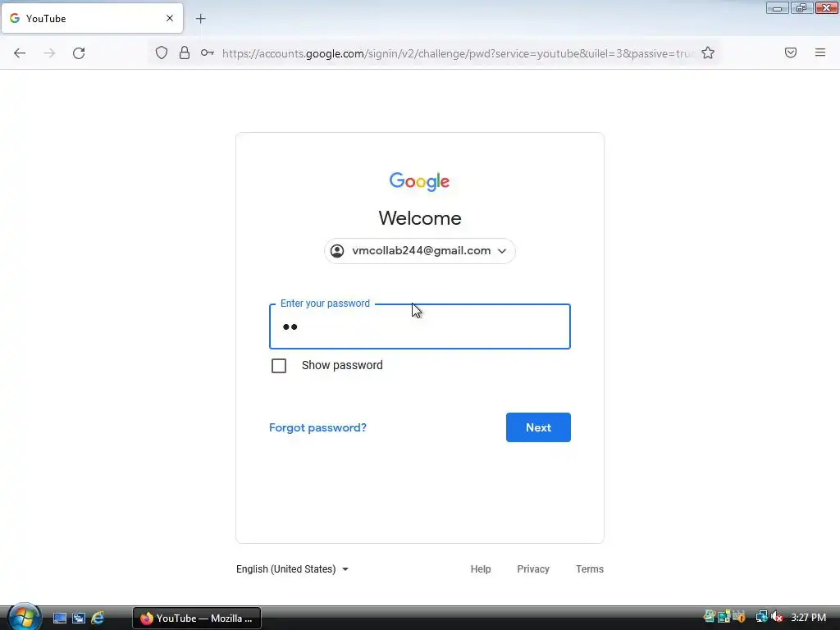Click the muted volume tray icon
Image resolution: width=840 pixels, height=630 pixels.
pos(777,617)
